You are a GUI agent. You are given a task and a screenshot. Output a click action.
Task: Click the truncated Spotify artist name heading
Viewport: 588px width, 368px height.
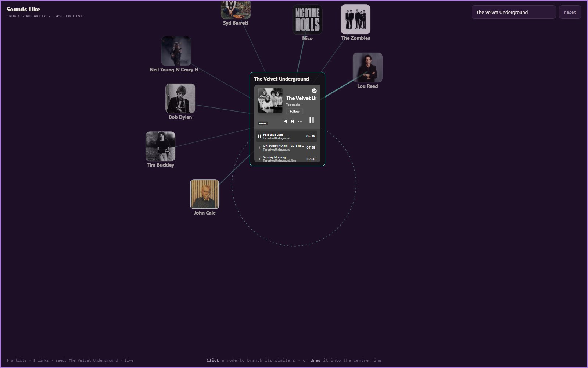click(x=301, y=98)
